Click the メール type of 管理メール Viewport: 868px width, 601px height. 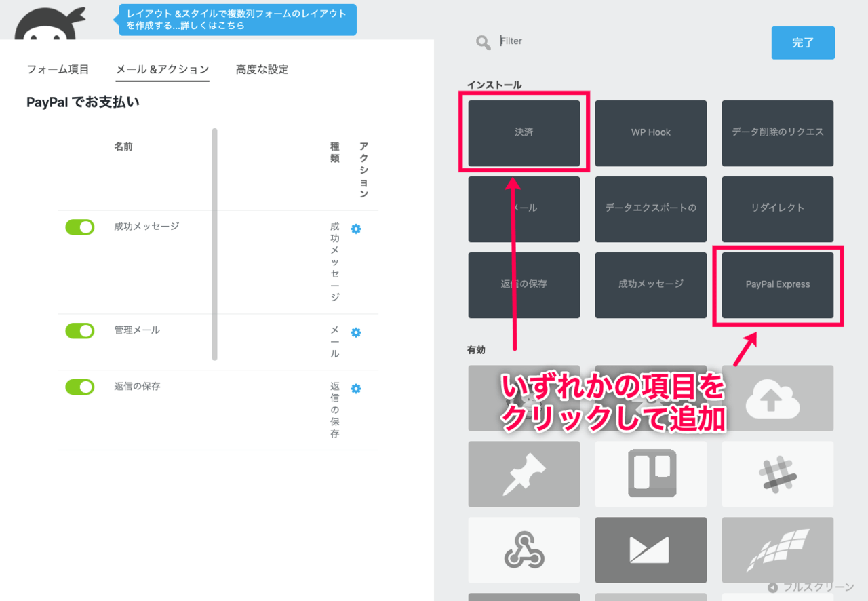335,342
